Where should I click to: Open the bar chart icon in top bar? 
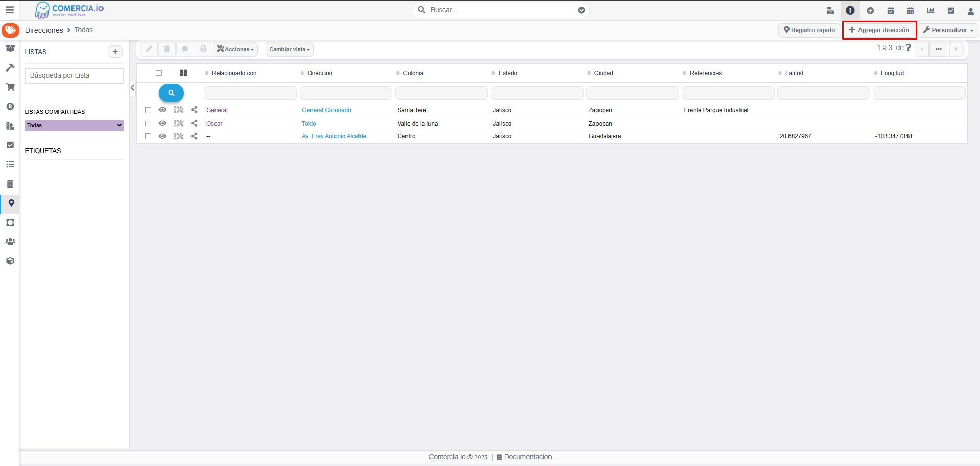[930, 10]
